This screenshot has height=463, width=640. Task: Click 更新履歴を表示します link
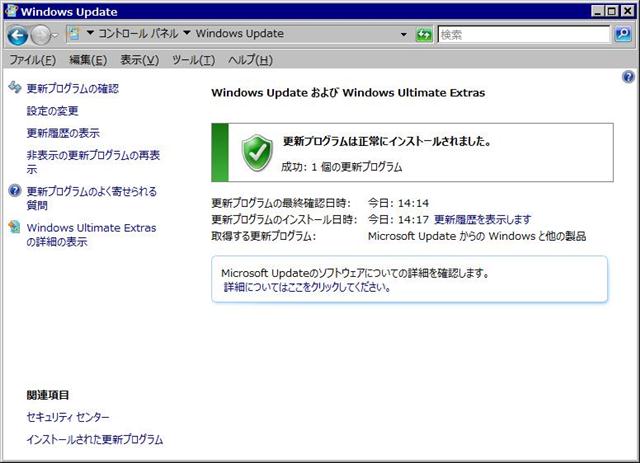pyautogui.click(x=482, y=219)
